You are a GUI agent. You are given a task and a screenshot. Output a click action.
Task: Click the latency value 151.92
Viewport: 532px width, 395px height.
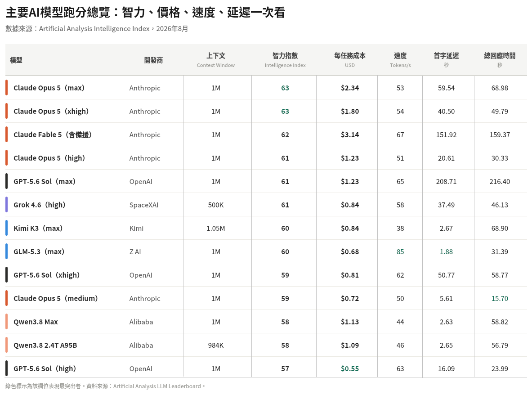tap(446, 135)
